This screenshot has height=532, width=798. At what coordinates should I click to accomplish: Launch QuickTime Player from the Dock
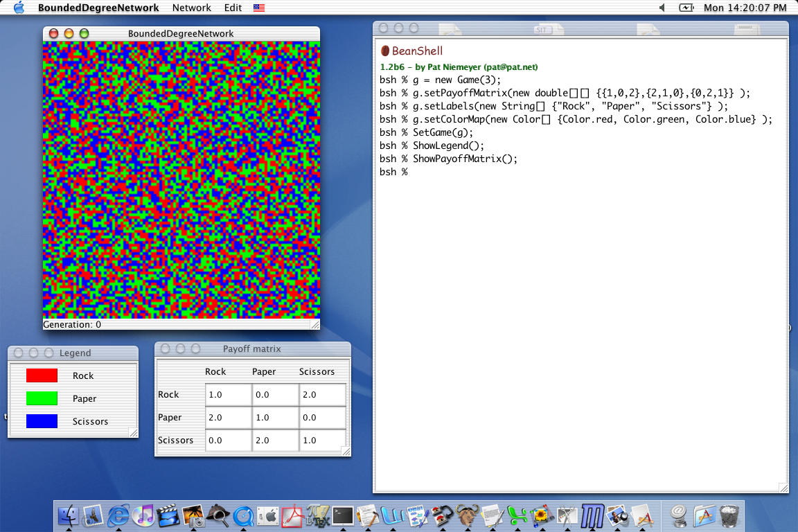(243, 515)
